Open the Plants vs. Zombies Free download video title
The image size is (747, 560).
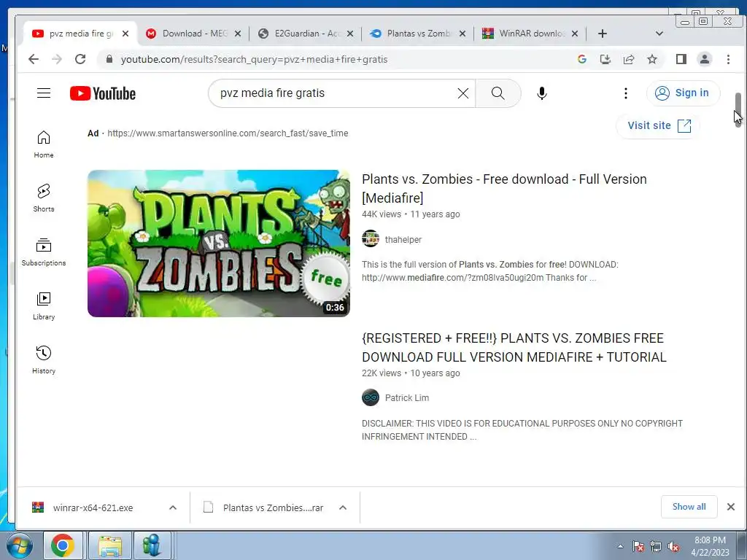(504, 189)
